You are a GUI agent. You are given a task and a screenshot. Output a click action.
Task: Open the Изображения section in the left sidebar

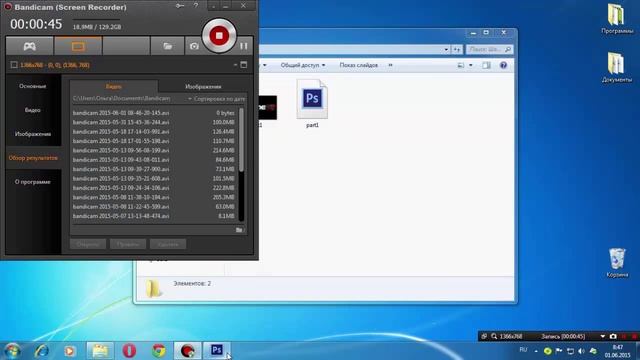coord(33,134)
